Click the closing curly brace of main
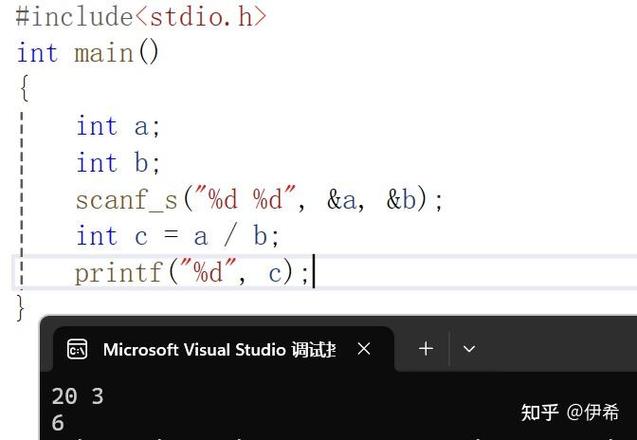 tap(21, 308)
